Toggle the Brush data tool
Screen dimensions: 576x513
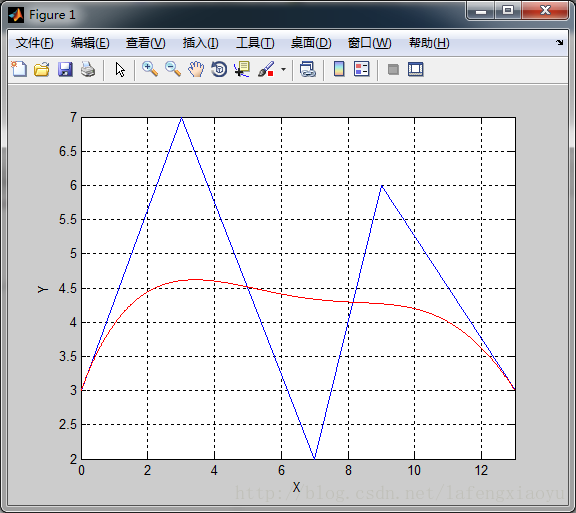266,69
